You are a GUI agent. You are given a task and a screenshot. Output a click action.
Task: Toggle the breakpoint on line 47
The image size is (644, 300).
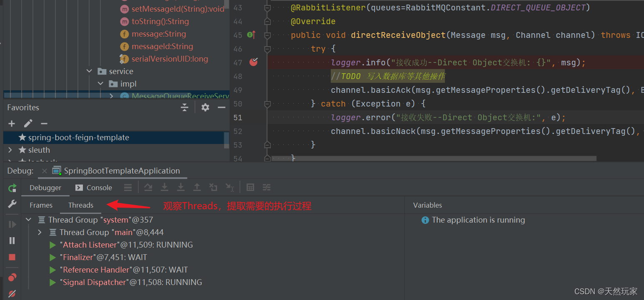[253, 62]
